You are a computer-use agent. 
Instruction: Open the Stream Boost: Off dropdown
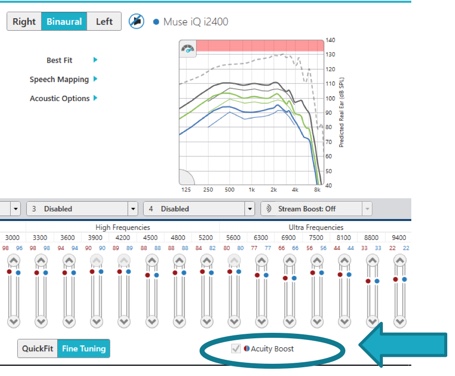[x=316, y=209]
